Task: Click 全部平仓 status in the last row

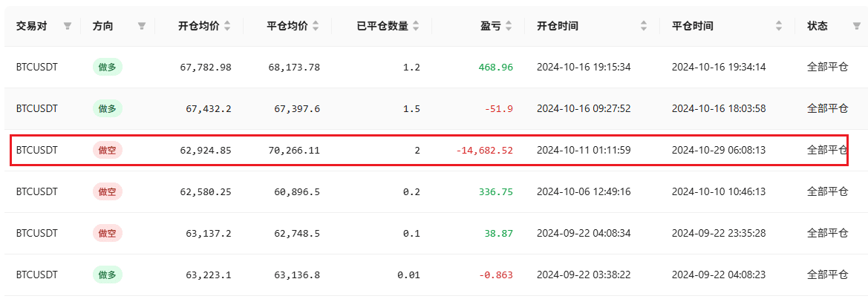Action: [828, 275]
